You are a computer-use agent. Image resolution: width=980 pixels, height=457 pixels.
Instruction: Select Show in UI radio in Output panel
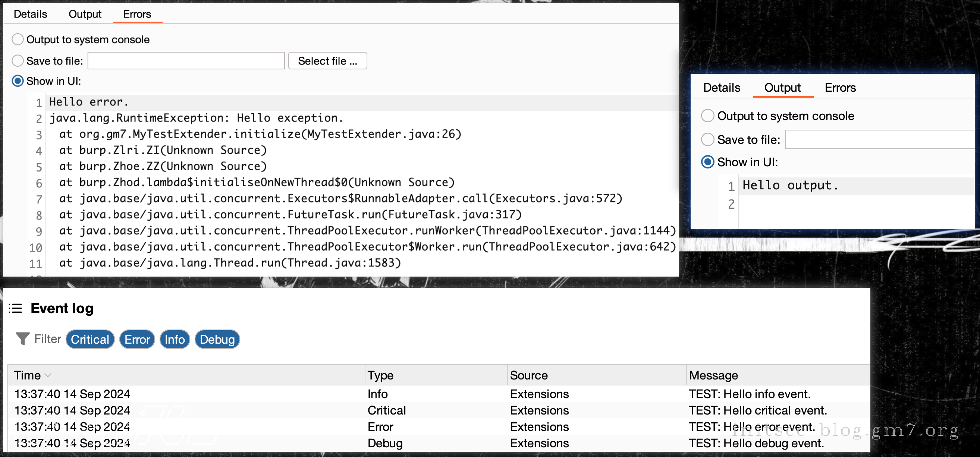tap(707, 162)
